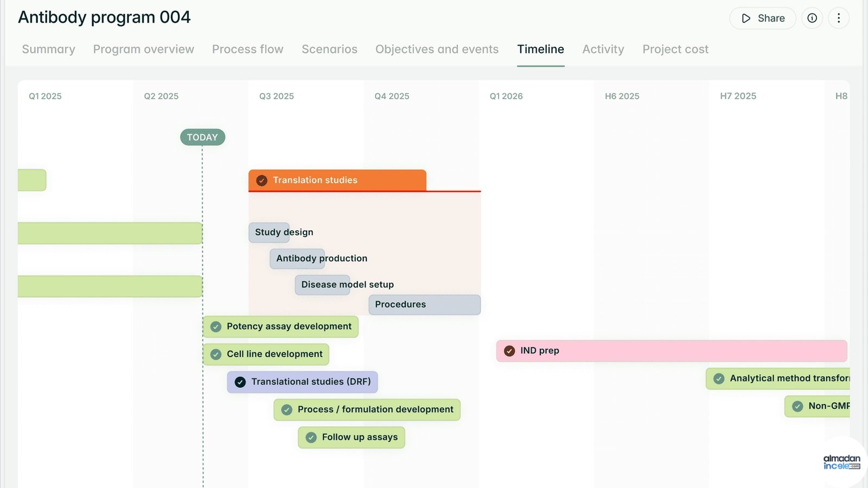Click check icon on Potency assay development
The image size is (868, 488).
tap(216, 326)
